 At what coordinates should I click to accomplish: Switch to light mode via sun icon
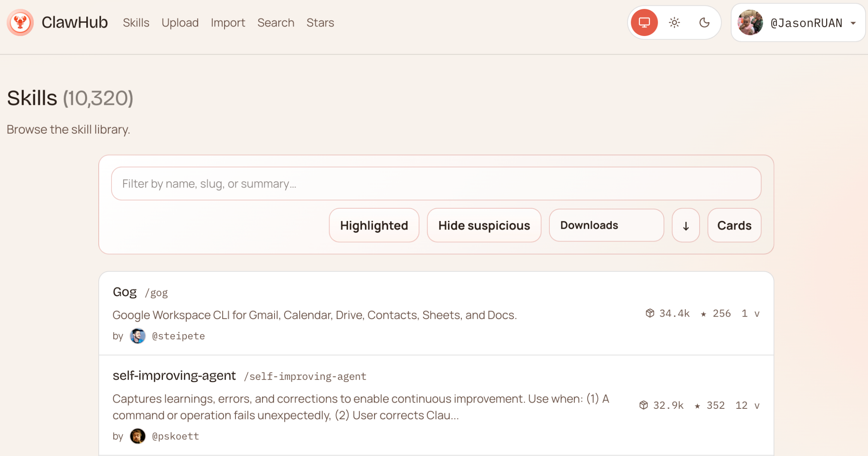[674, 22]
